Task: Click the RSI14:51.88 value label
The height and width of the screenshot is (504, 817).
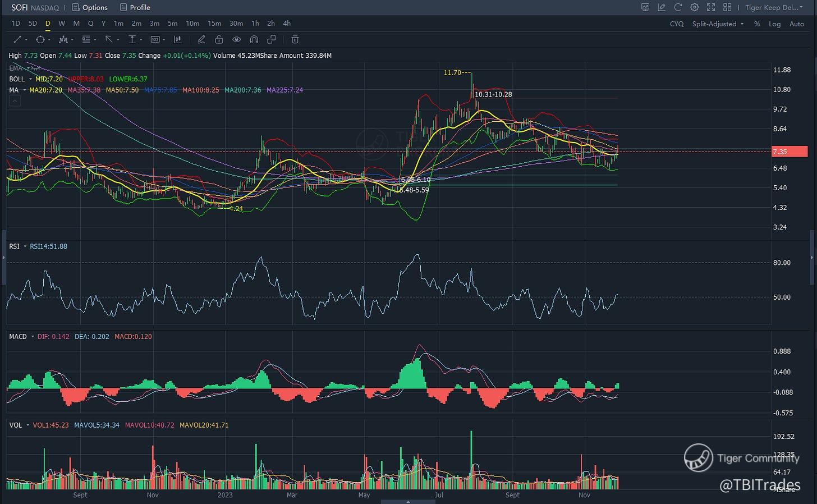Action: point(48,246)
